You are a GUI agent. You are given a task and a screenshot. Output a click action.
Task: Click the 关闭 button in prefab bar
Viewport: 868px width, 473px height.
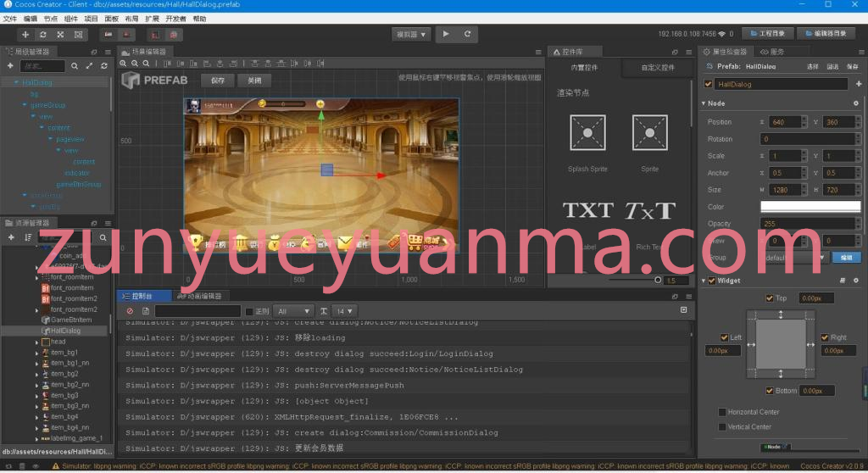click(254, 81)
